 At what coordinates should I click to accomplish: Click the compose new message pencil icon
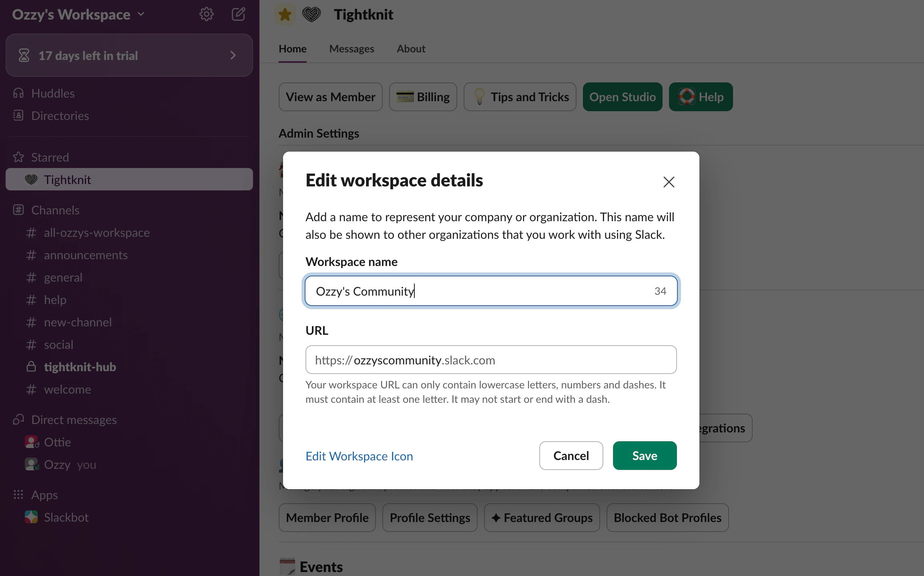[x=238, y=14]
